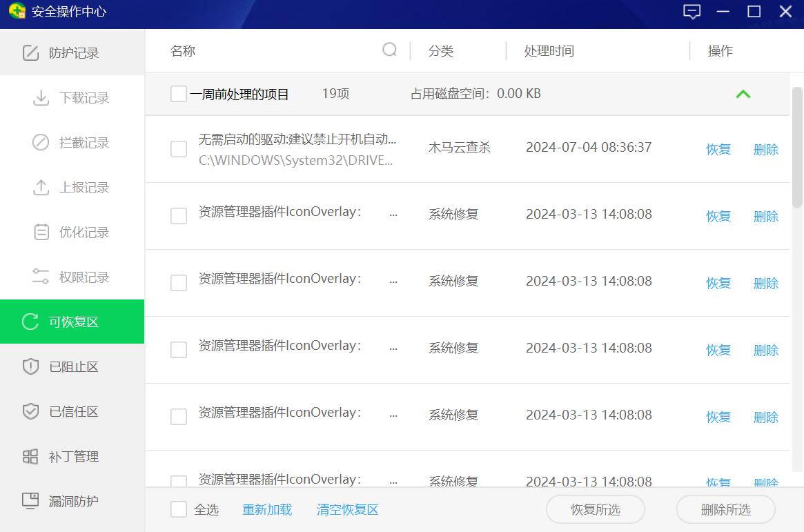Open the 防护记录 sidebar section
The height and width of the screenshot is (532, 804).
click(72, 53)
